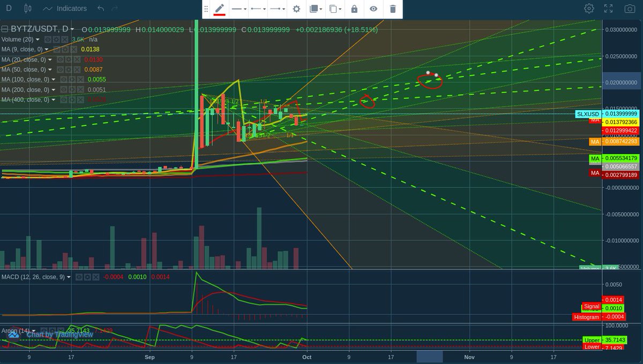Hide the MA (100, close, 0) indicator

(64, 79)
